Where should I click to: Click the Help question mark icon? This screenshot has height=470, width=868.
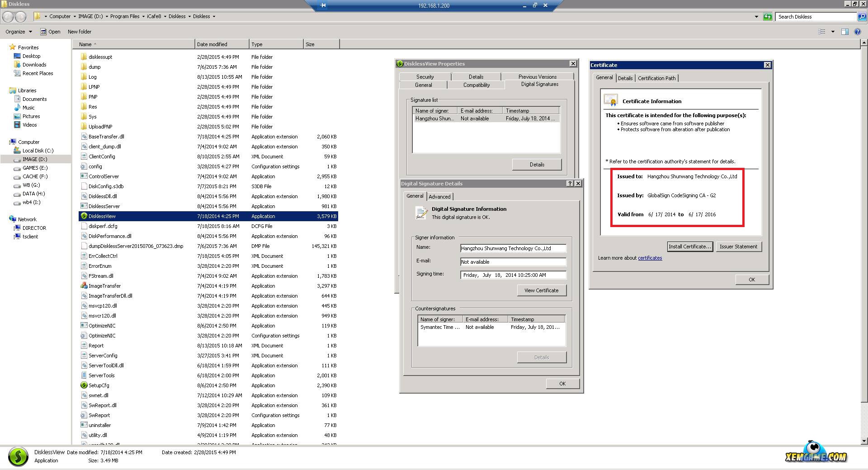[x=857, y=32]
